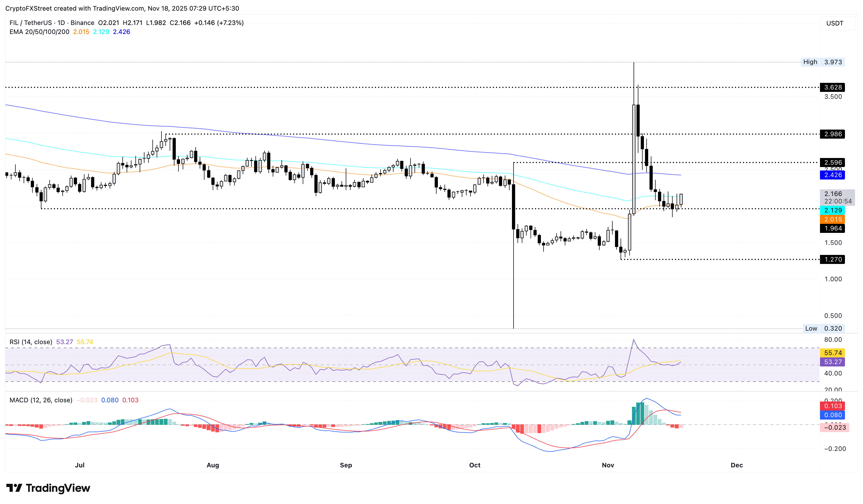Open the Binance exchange label on the chart

coord(82,23)
